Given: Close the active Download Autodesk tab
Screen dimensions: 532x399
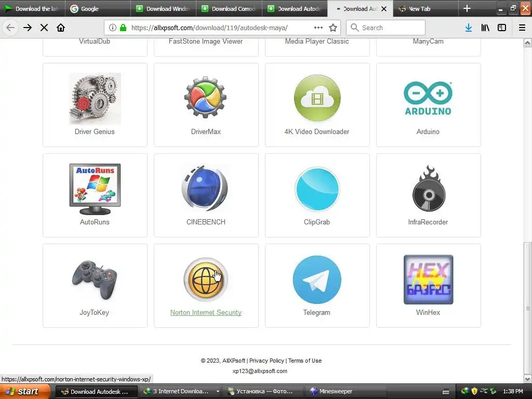Looking at the screenshot, I should pyautogui.click(x=384, y=9).
